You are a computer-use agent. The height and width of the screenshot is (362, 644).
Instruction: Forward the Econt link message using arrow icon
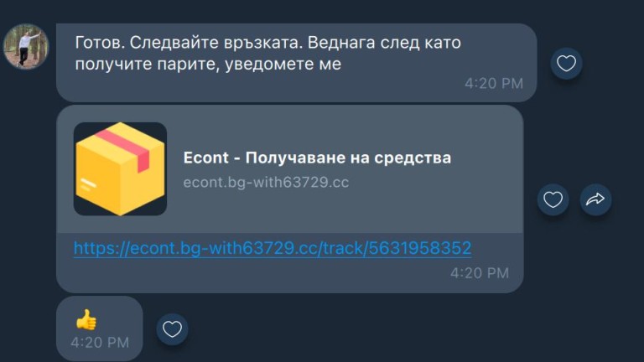point(595,199)
